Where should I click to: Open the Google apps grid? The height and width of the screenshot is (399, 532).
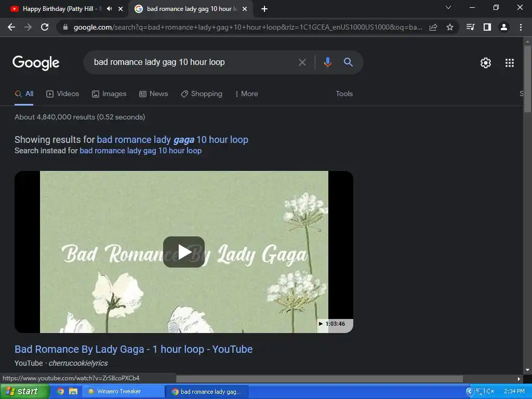[x=510, y=63]
